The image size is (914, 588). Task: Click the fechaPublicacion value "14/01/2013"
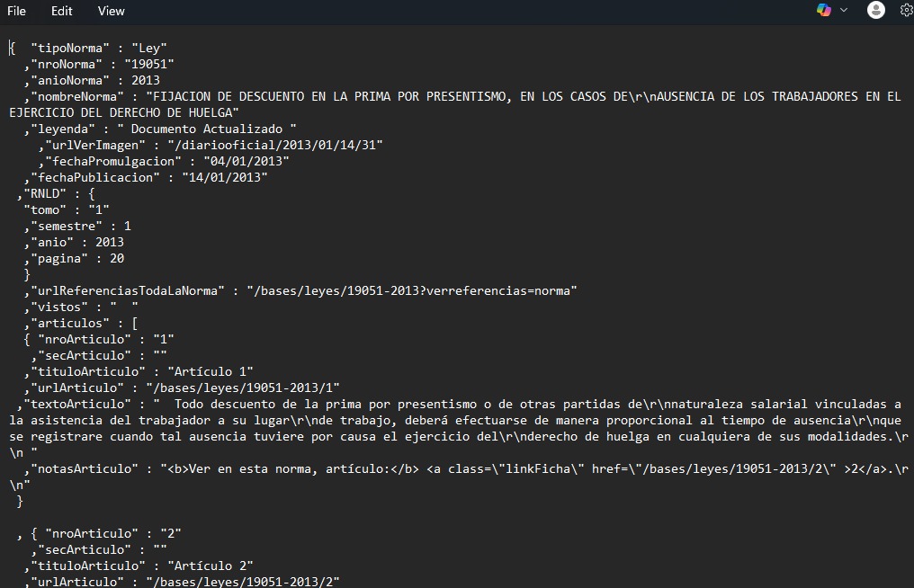click(x=224, y=178)
